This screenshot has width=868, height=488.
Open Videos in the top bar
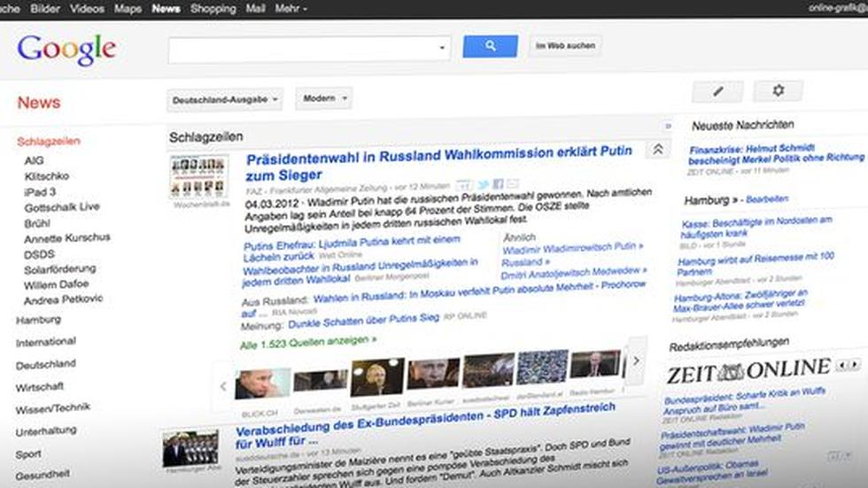[x=87, y=9]
